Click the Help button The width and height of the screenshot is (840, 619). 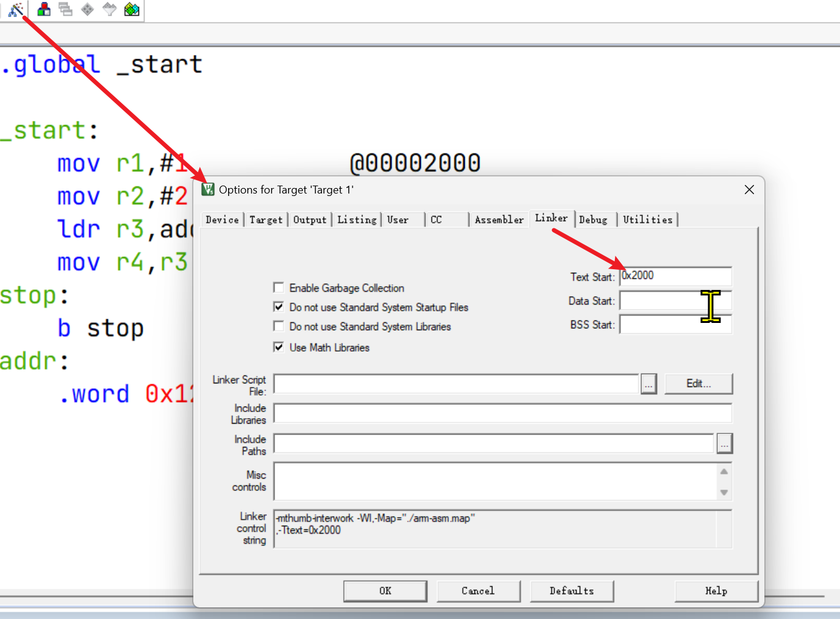(716, 591)
